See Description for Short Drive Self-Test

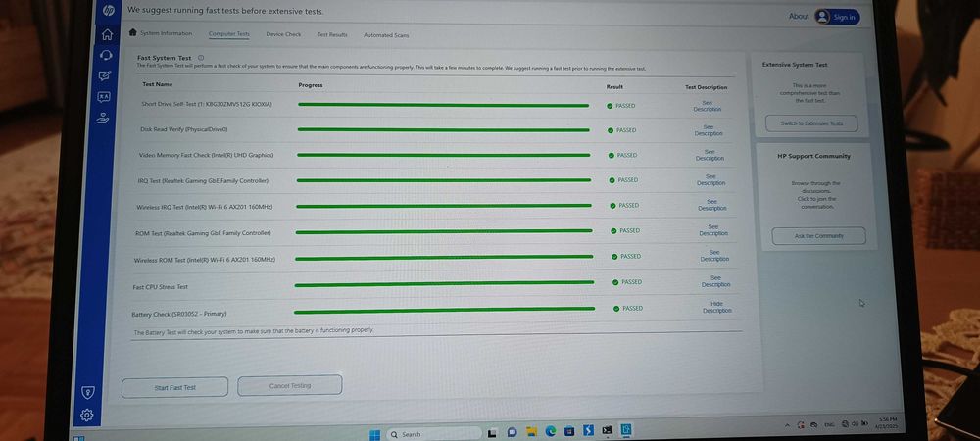click(x=707, y=106)
